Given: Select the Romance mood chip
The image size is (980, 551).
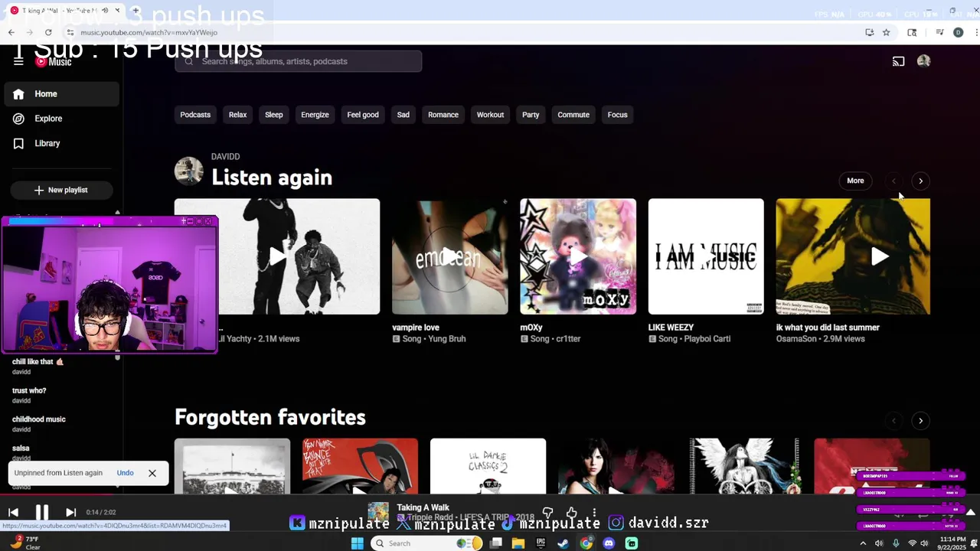Looking at the screenshot, I should click(x=443, y=115).
